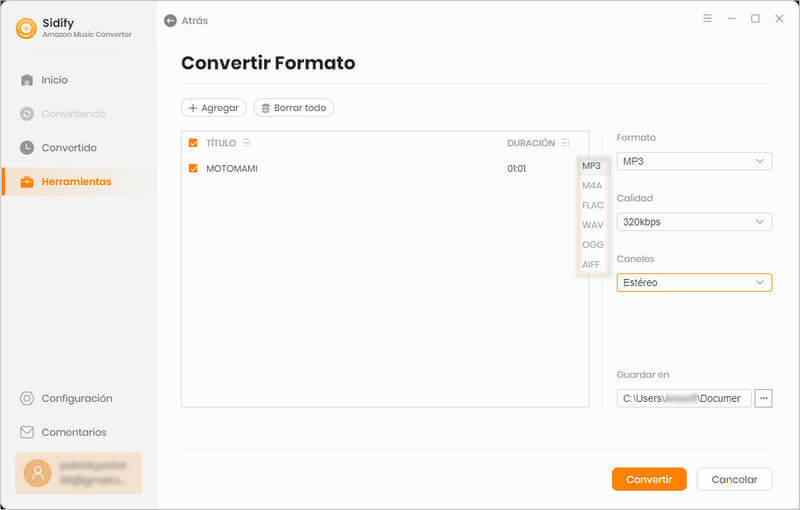Open the Formato MP3 dropdown

point(694,162)
